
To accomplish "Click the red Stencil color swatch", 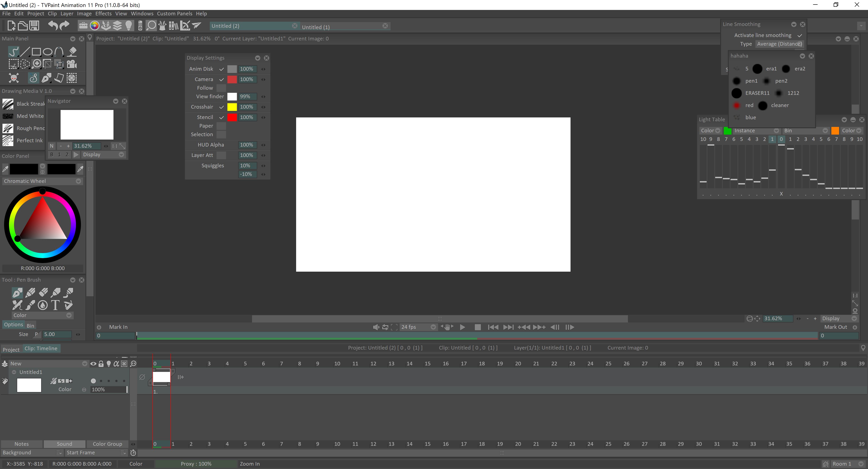I will (232, 117).
